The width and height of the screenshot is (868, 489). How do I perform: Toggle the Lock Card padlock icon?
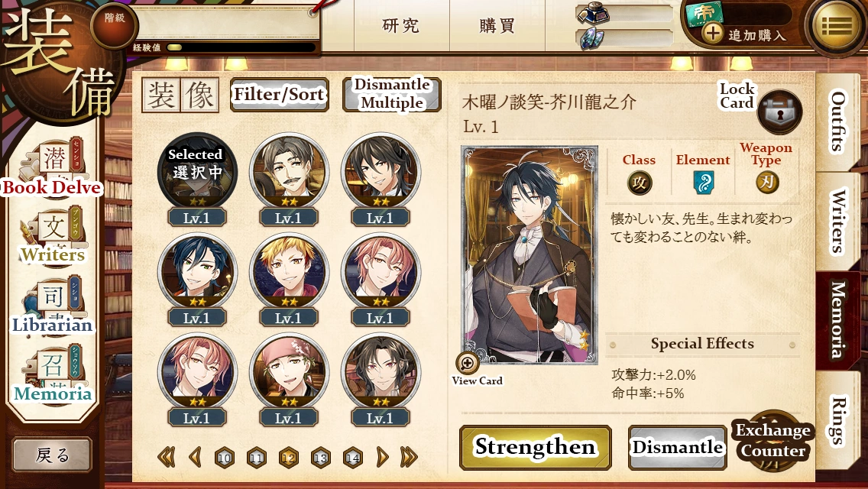click(x=779, y=112)
